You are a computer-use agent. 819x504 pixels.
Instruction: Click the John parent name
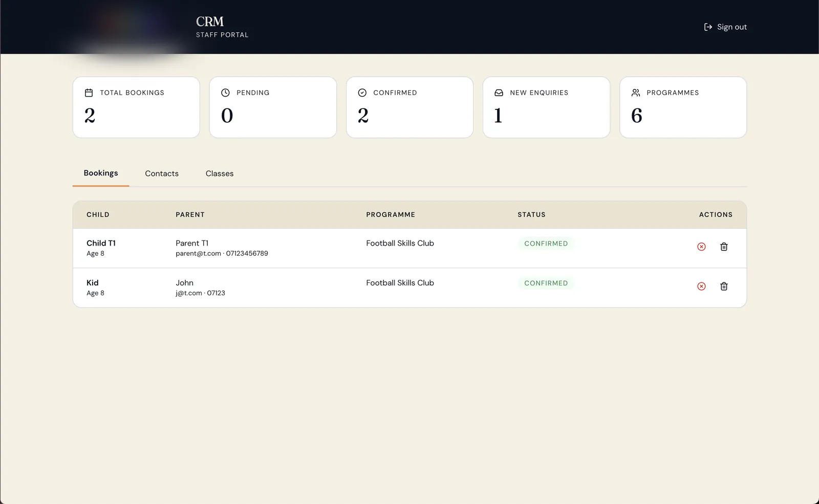(x=184, y=282)
